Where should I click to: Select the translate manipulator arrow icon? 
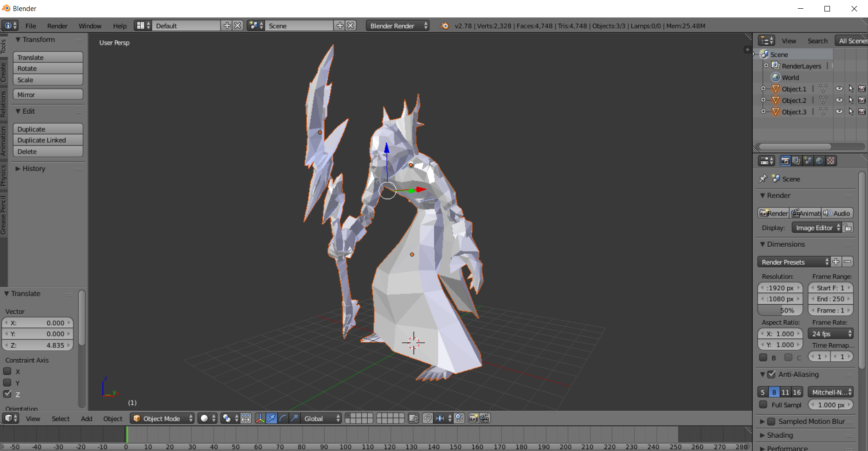pos(271,418)
